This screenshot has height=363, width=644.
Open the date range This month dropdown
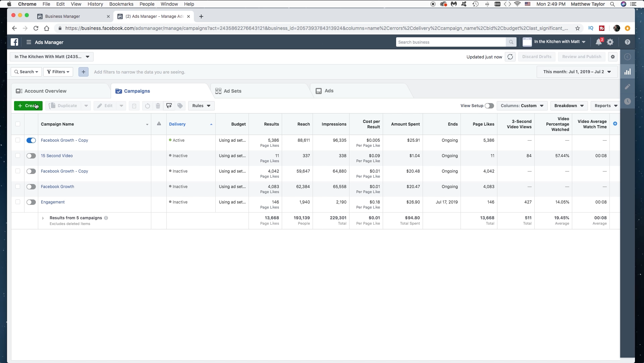[x=577, y=72]
